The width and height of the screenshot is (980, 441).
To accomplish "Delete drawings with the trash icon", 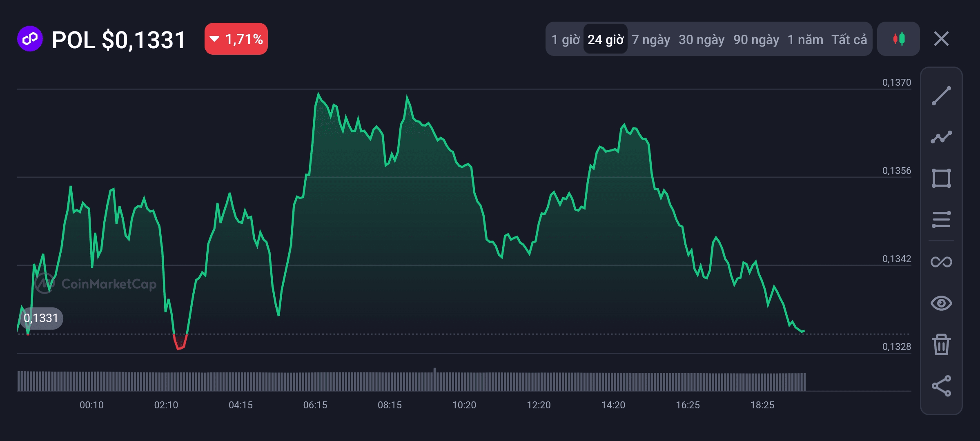I will click(941, 344).
